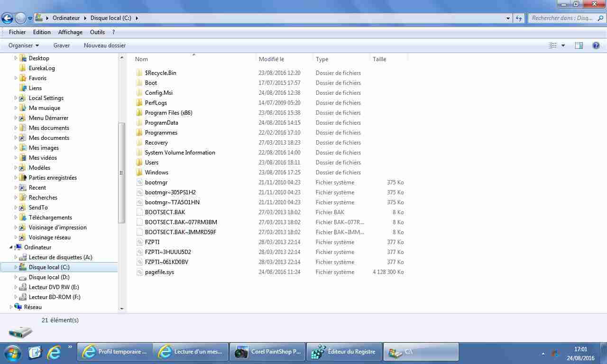Select System Volume Information folder name

tap(180, 152)
